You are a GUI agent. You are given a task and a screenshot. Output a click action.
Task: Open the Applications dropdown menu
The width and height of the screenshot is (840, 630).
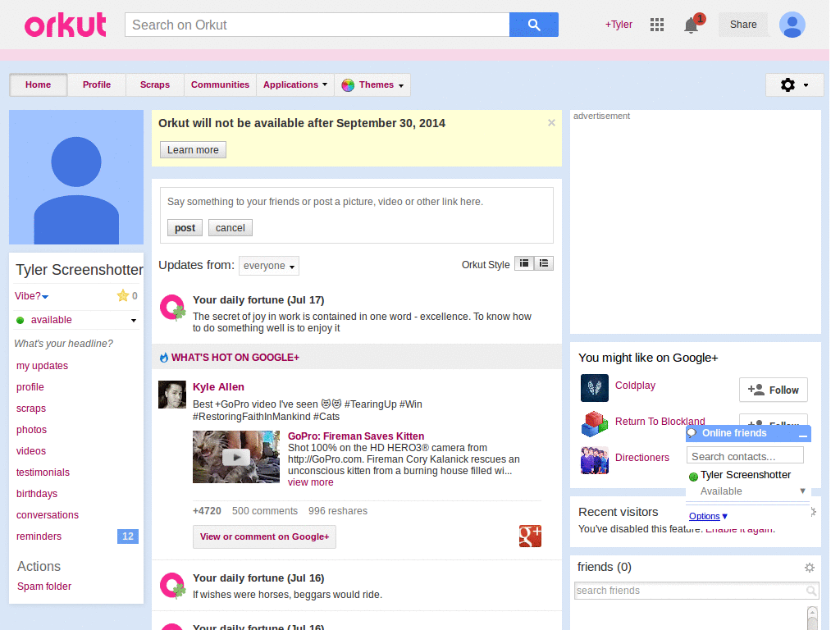click(x=295, y=84)
